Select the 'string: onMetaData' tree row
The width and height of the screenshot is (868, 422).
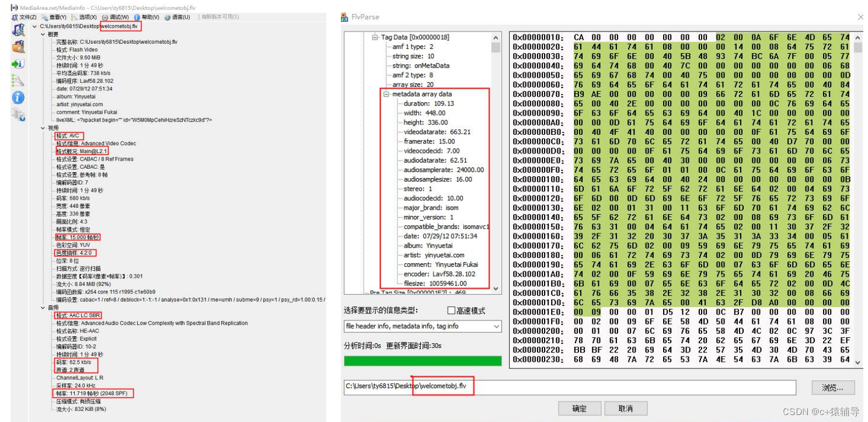[x=421, y=65]
